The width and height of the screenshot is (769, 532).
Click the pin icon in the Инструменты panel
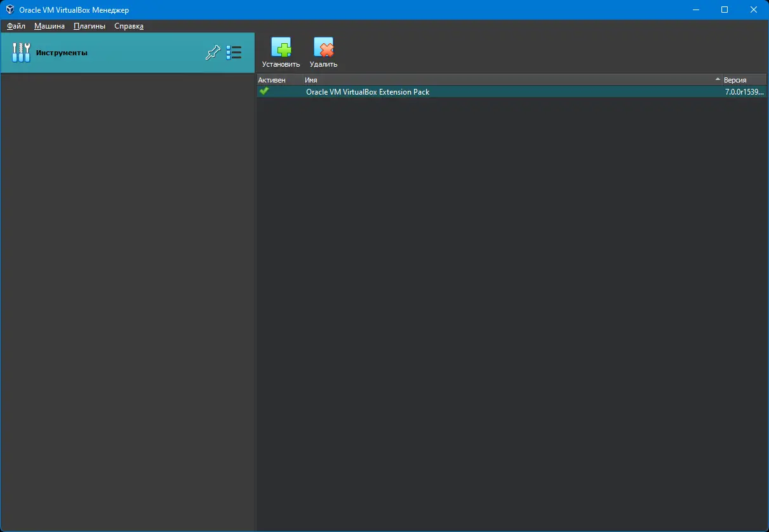pos(213,53)
